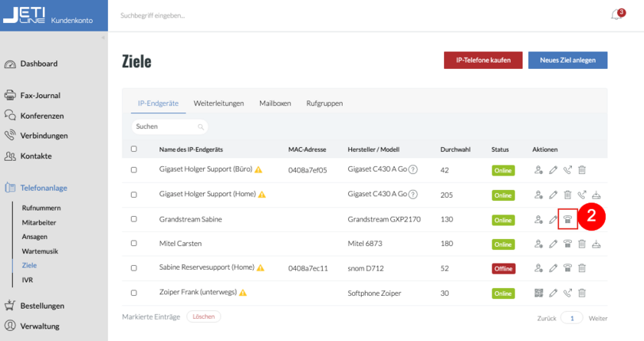
Task: Click Neues Ziel anlegen button
Action: pos(567,61)
